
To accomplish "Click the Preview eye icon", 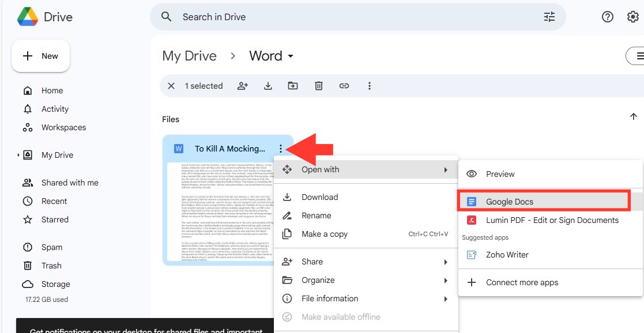I will (472, 174).
